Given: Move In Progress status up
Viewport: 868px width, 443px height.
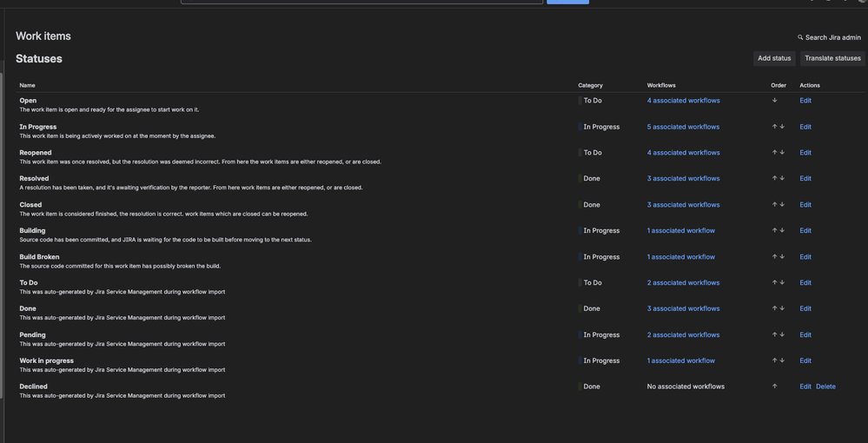Looking at the screenshot, I should point(774,126).
